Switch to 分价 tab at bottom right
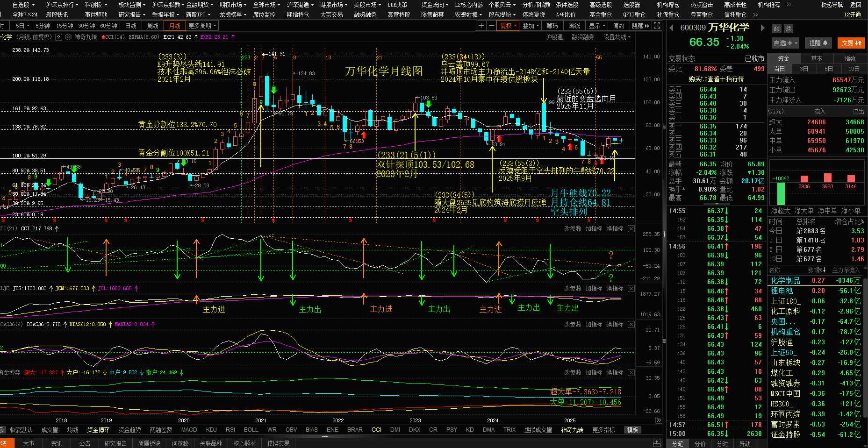The height and width of the screenshot is (448, 868). [700, 444]
